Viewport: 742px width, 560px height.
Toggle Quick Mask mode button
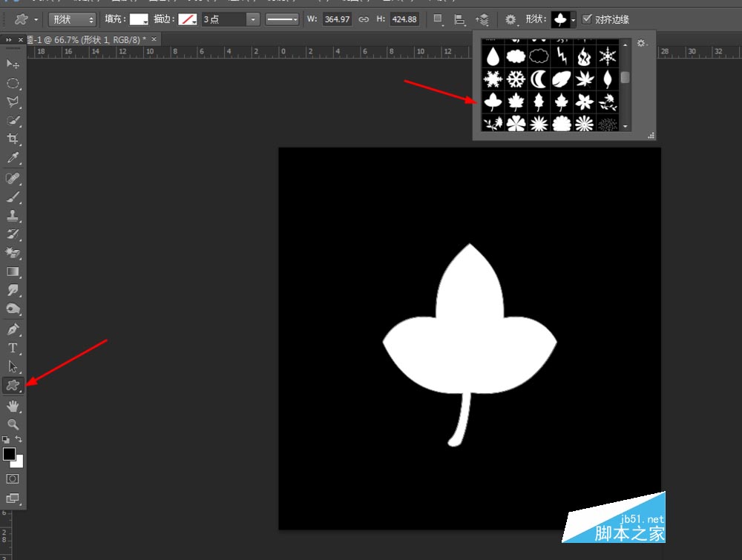(13, 479)
